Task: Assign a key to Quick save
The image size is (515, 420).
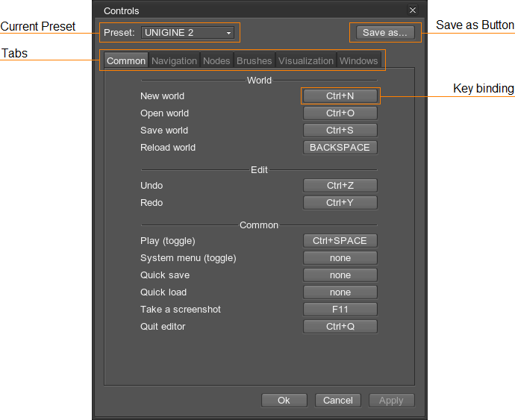Action: tap(340, 275)
